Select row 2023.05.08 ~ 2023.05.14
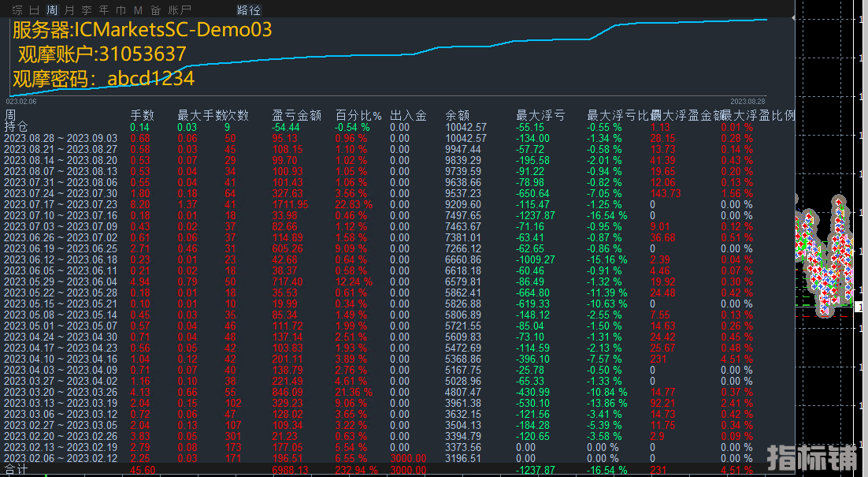868x477 pixels. point(61,315)
